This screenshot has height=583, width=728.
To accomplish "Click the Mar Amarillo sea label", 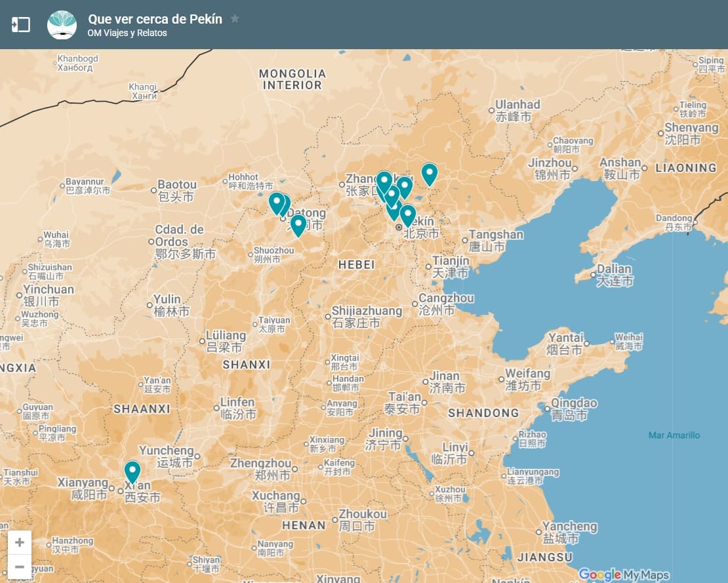I will pos(674,435).
